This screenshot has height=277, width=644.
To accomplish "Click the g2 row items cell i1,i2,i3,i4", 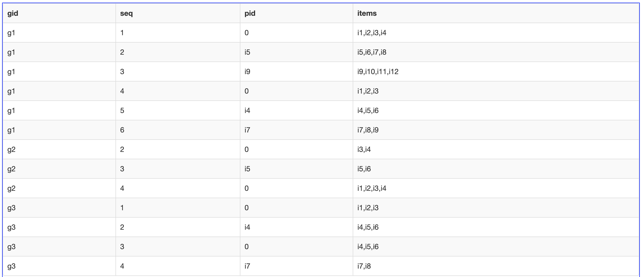I will (496, 188).
